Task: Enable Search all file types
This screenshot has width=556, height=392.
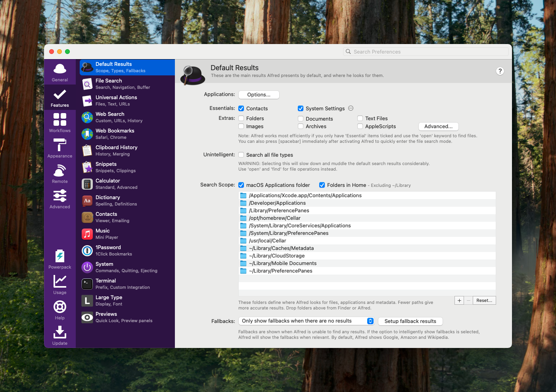Action: 241,155
